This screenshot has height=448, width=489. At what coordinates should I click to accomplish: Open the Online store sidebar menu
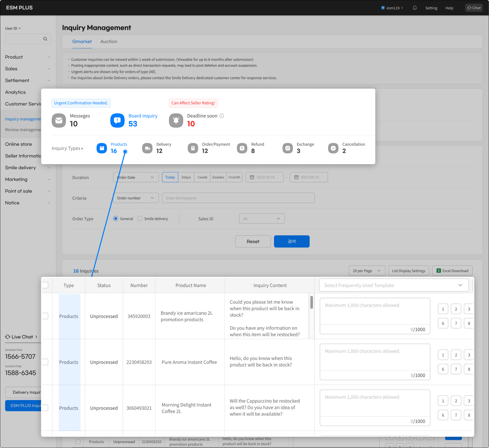[19, 144]
